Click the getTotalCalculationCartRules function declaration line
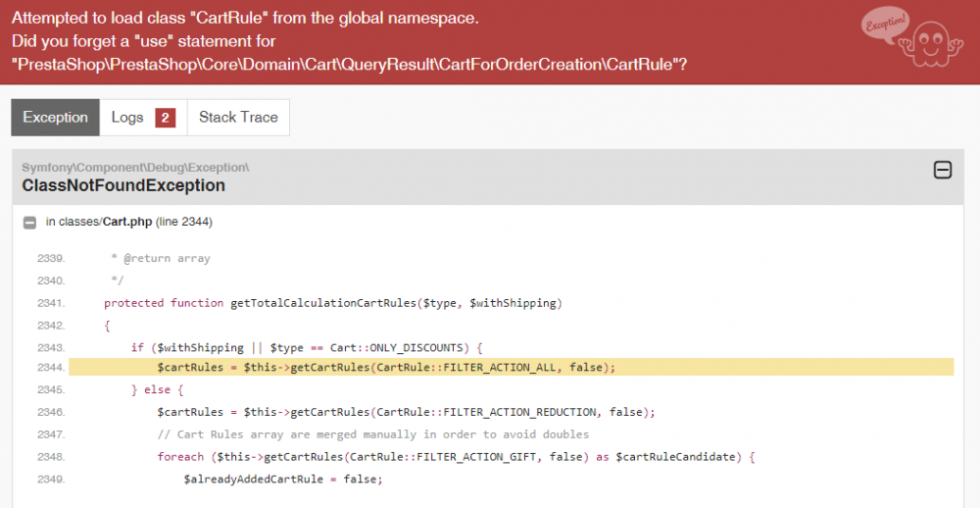 [x=333, y=303]
